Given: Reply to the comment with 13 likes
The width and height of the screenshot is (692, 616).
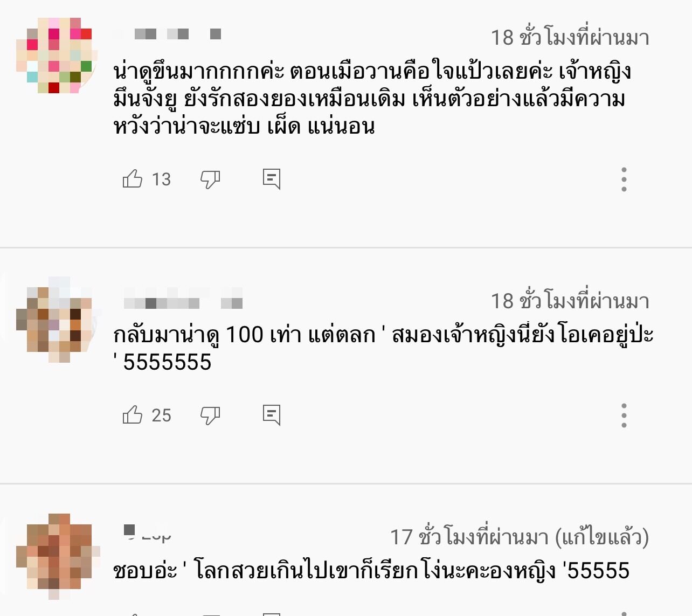Looking at the screenshot, I should coord(272,179).
